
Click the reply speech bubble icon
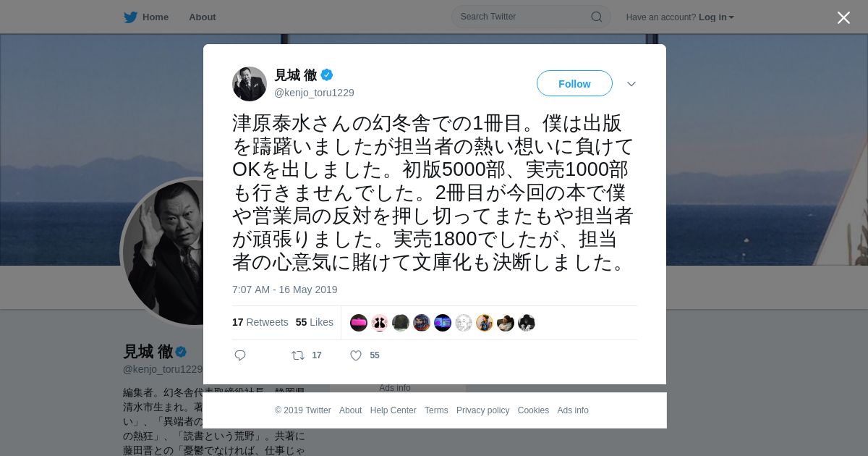240,355
